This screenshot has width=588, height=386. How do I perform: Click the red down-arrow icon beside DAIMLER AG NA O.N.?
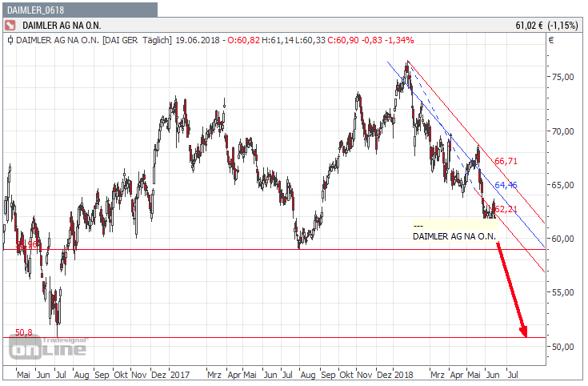(10, 26)
